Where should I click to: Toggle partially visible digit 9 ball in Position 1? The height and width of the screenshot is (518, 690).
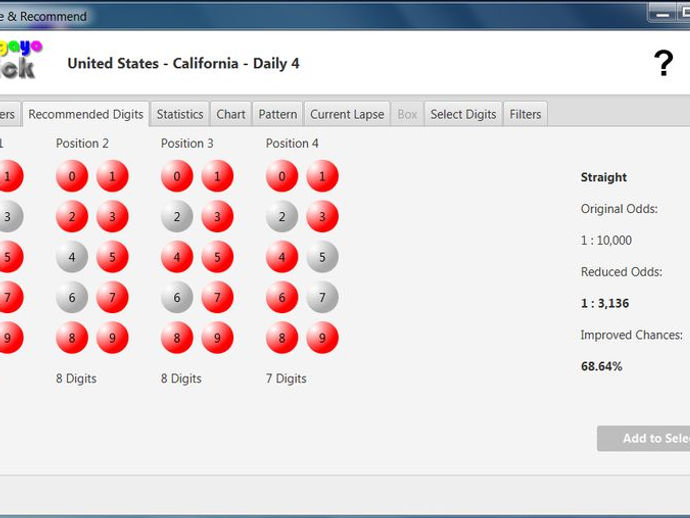coord(11,338)
